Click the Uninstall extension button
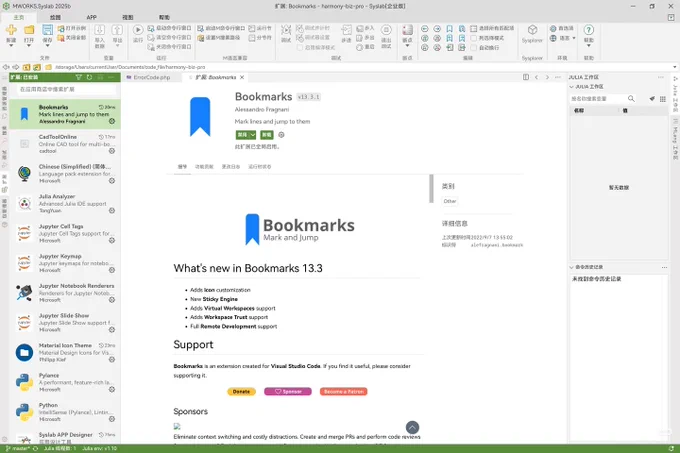The height and width of the screenshot is (453, 680). [x=267, y=135]
